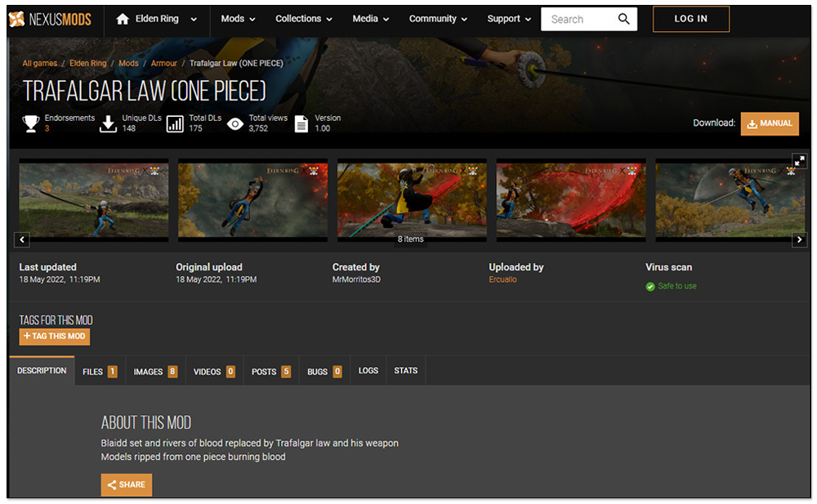This screenshot has width=817, height=504.
Task: Open fourth thumbnail with large red slash
Action: click(x=571, y=200)
